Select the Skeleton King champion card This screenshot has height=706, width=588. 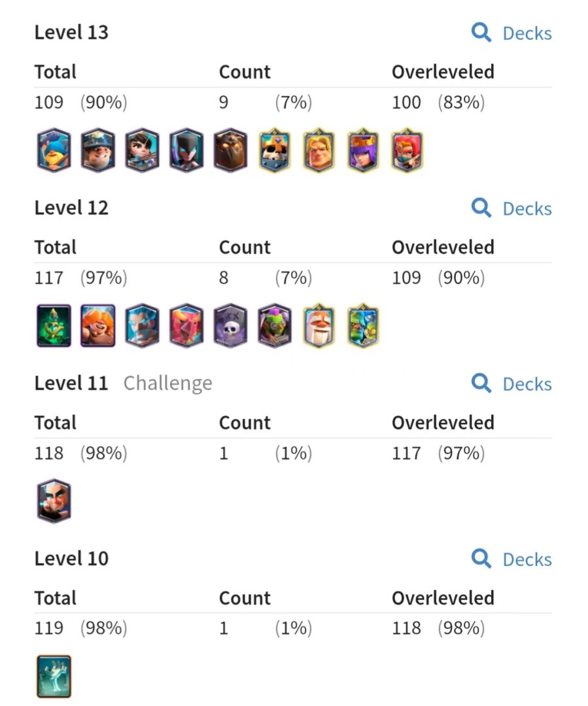click(x=275, y=150)
